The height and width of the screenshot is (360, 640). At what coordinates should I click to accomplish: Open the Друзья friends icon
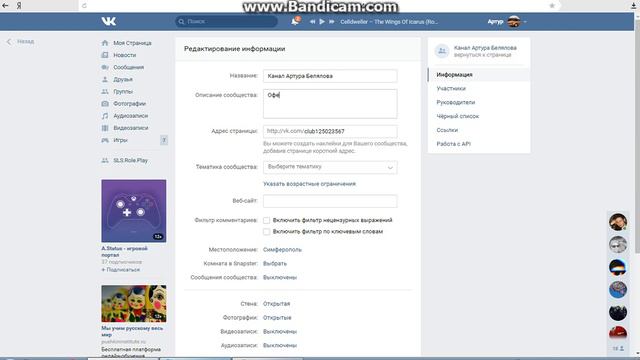[x=105, y=79]
